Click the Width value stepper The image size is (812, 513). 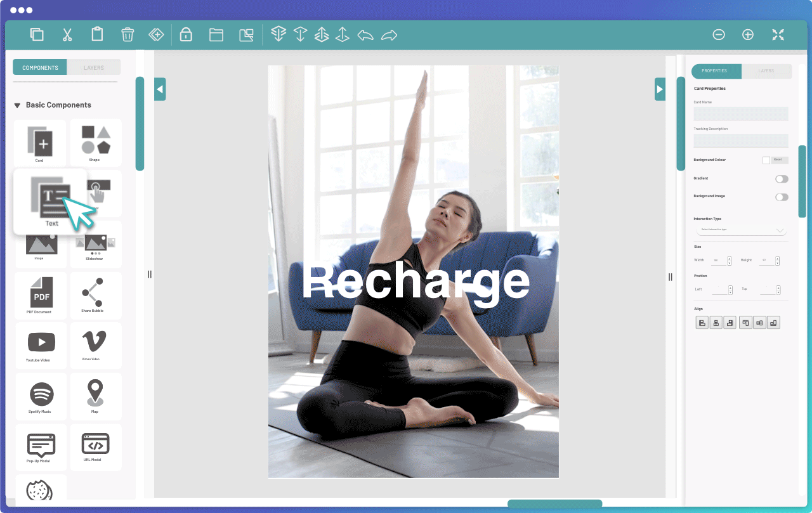[x=730, y=260]
